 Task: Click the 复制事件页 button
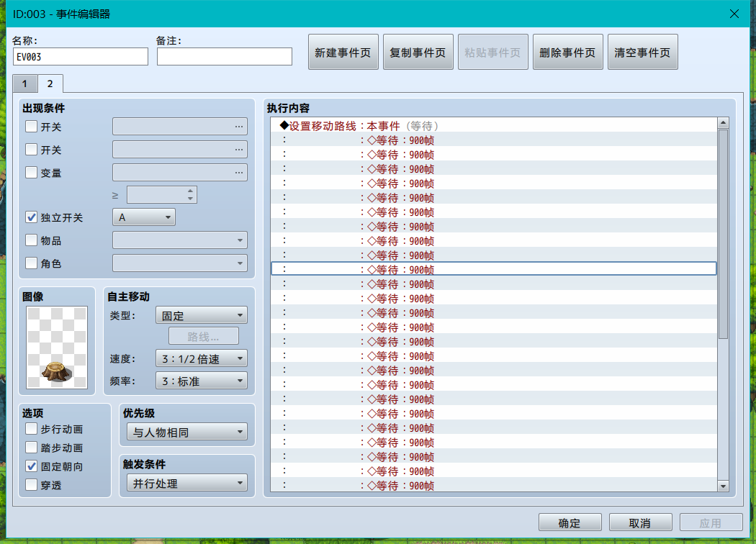[418, 52]
